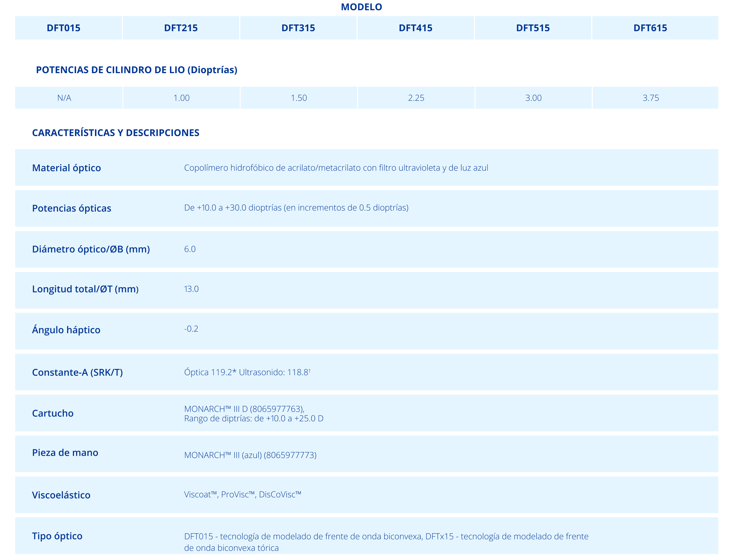
Task: Select the DFT615 model cell
Action: pos(655,28)
